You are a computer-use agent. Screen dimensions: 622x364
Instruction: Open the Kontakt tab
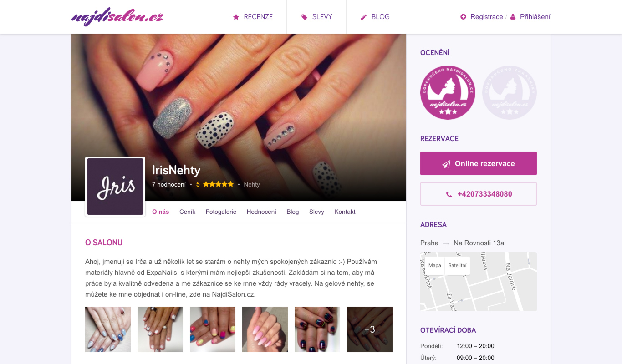coord(345,212)
